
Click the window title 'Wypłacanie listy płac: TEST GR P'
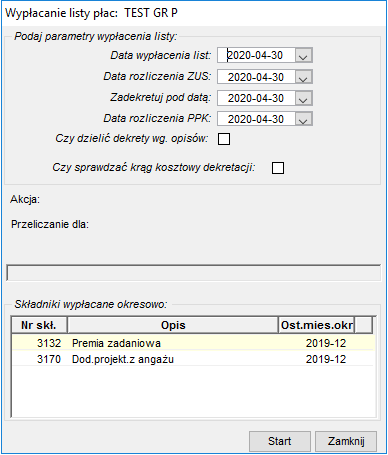(x=91, y=13)
